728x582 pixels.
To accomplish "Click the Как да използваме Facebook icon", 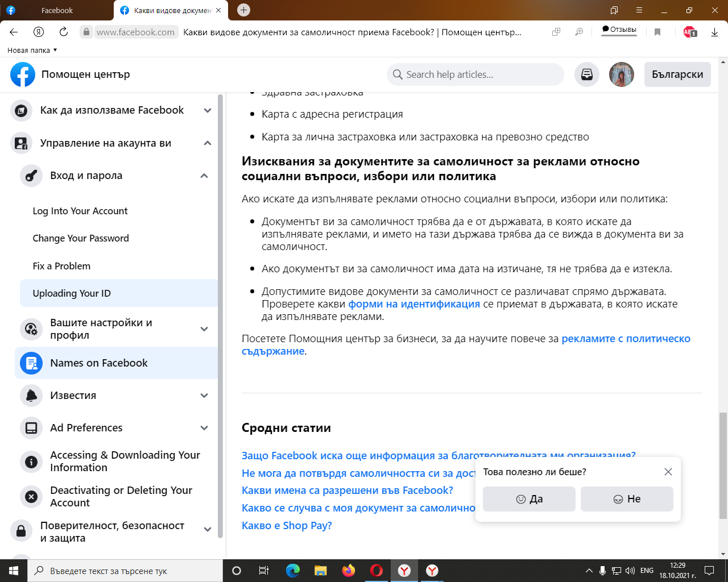I will point(21,111).
